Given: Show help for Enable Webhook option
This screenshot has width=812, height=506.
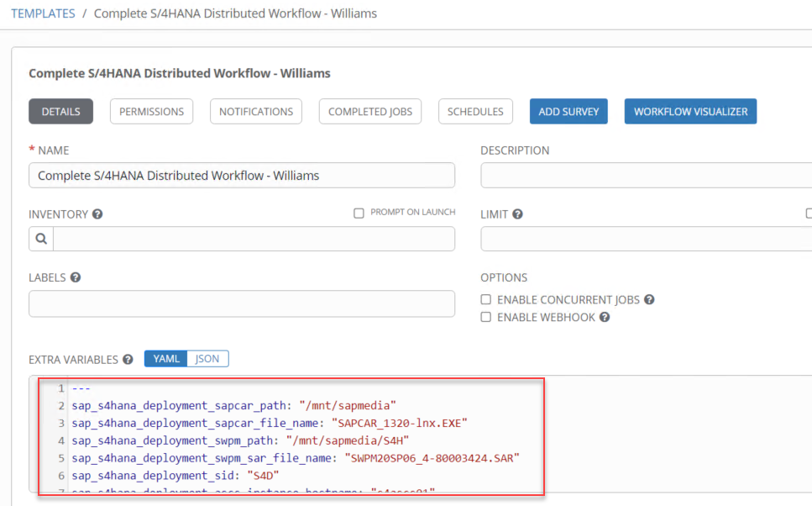Looking at the screenshot, I should 605,317.
